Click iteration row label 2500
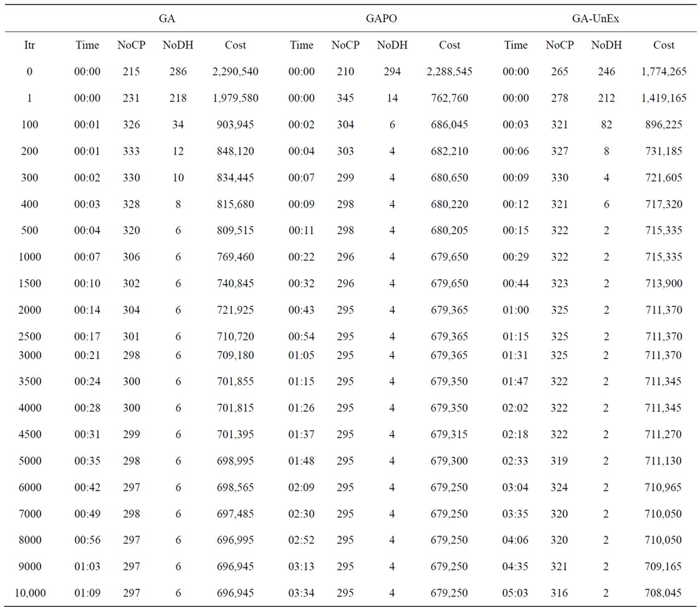The width and height of the screenshot is (700, 607). tap(29, 336)
